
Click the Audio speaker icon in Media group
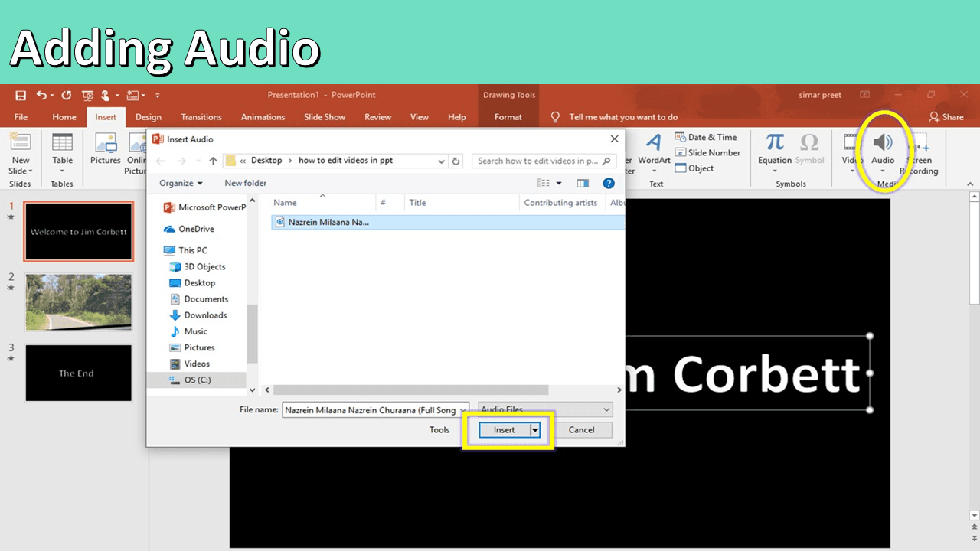883,142
